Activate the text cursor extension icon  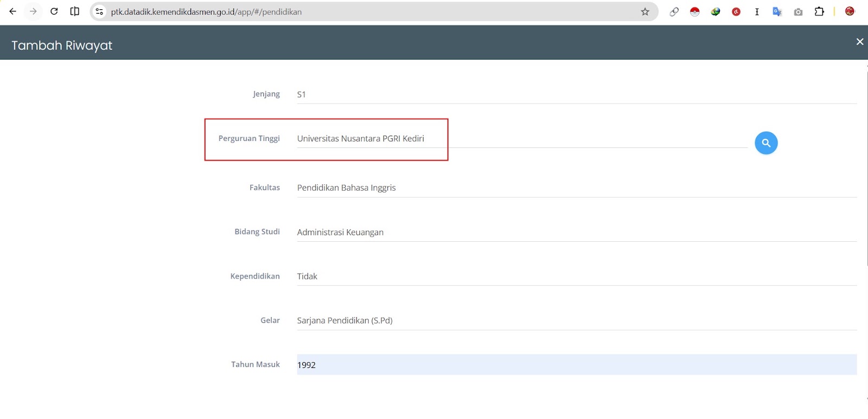(757, 11)
